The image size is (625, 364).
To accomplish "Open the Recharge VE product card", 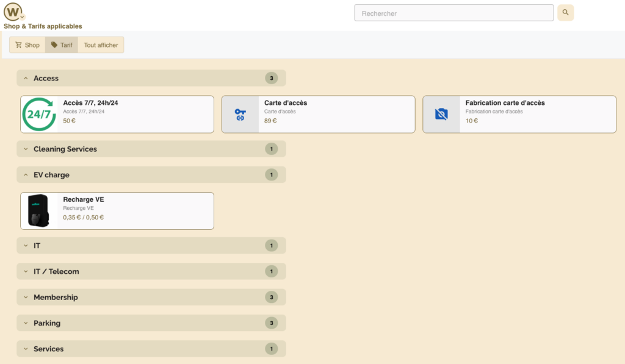I will (134, 211).
